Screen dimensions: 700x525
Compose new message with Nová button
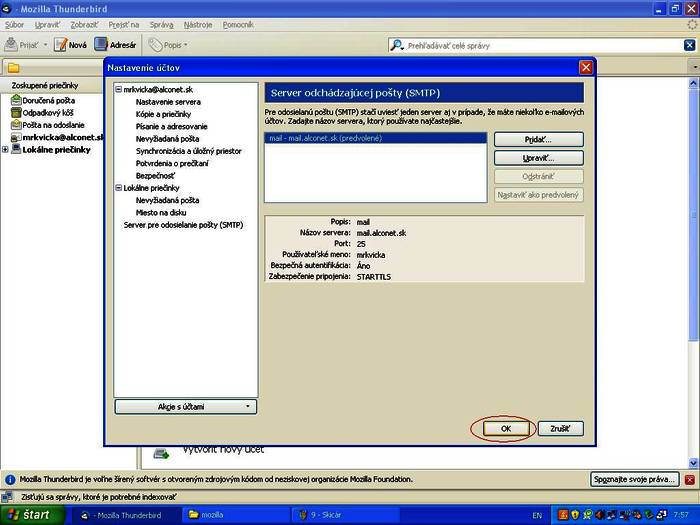(x=71, y=45)
